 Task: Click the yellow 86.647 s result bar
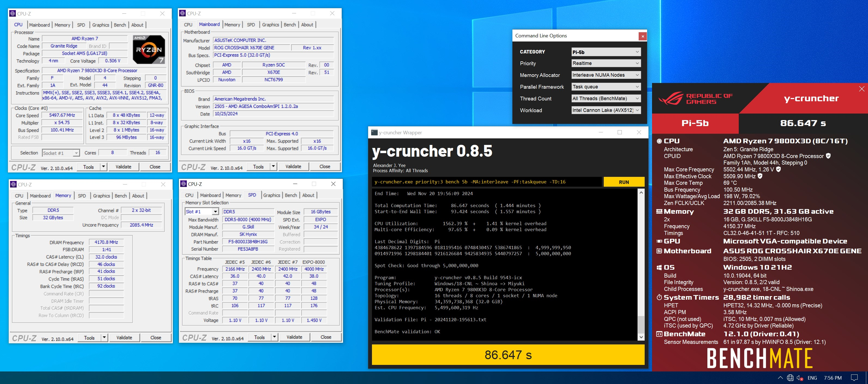508,355
